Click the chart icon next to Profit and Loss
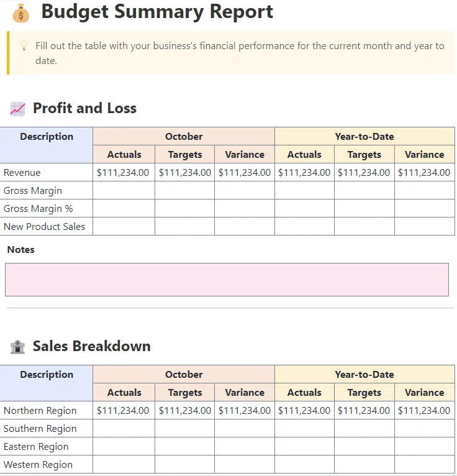The width and height of the screenshot is (457, 476). click(x=17, y=109)
